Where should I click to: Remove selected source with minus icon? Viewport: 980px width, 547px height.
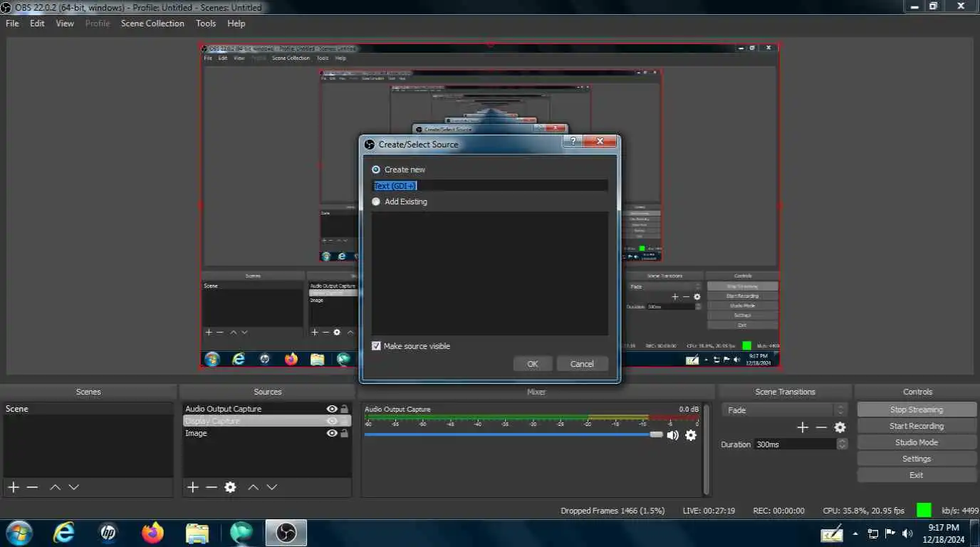point(212,487)
